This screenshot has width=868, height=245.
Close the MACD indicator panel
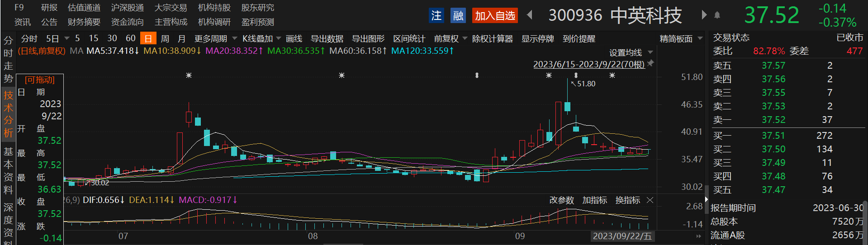[x=650, y=200]
